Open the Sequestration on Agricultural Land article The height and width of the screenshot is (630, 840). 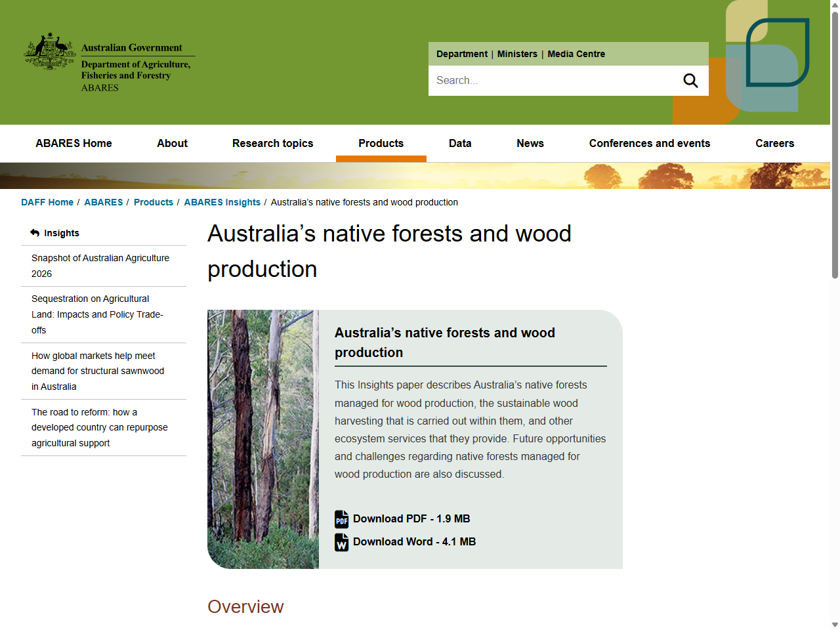pyautogui.click(x=97, y=314)
